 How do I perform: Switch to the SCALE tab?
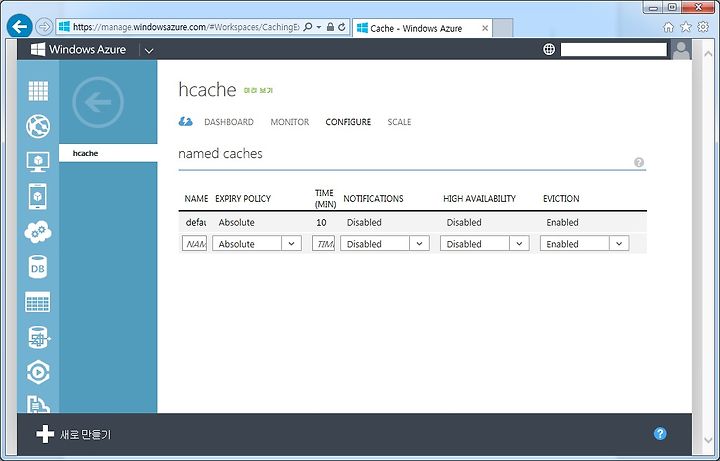[x=399, y=122]
